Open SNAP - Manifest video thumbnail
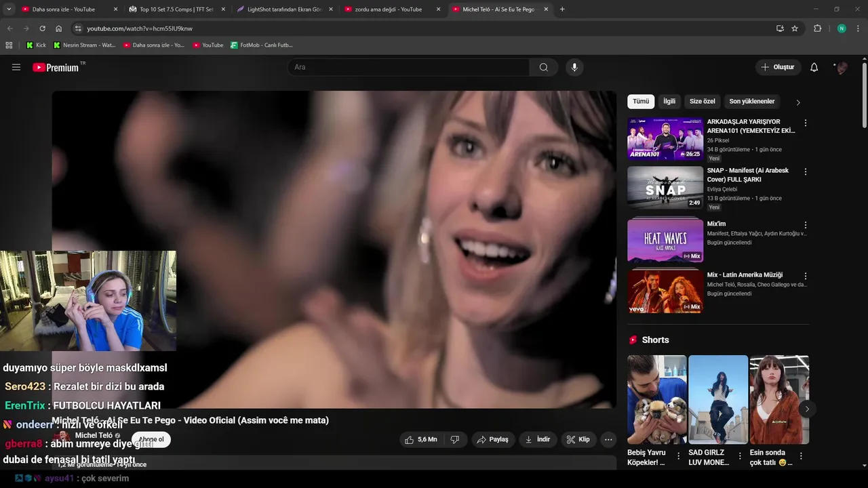Viewport: 868px width, 488px height. click(x=665, y=188)
